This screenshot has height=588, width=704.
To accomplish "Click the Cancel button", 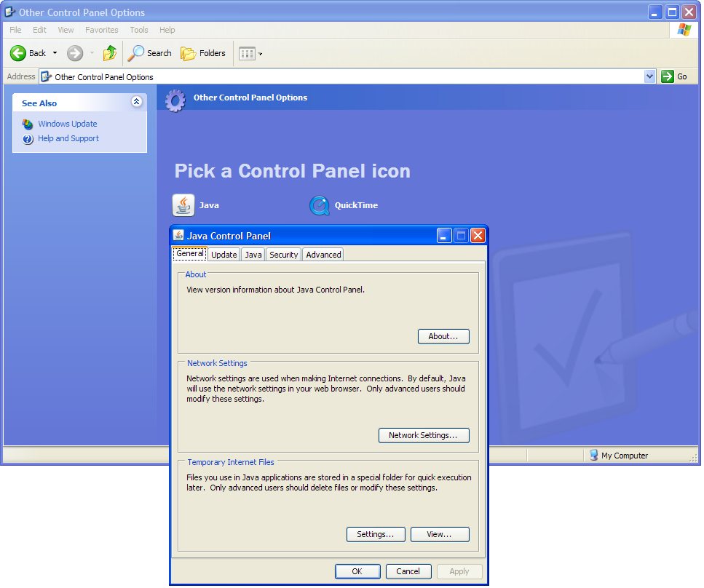I will (408, 571).
